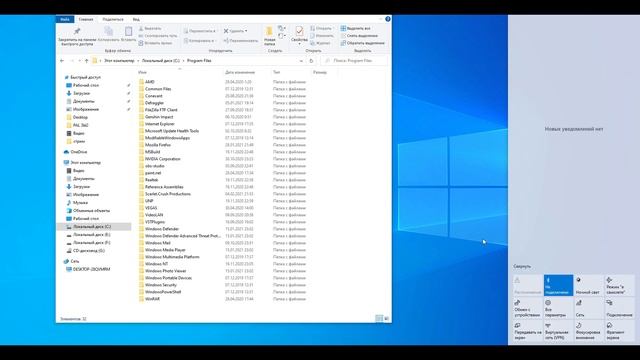
Task: Open the Копировать в dropdown
Action: [x=199, y=41]
